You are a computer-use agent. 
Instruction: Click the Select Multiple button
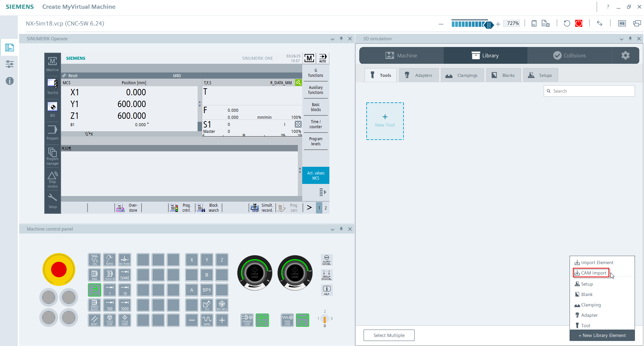[x=389, y=335]
